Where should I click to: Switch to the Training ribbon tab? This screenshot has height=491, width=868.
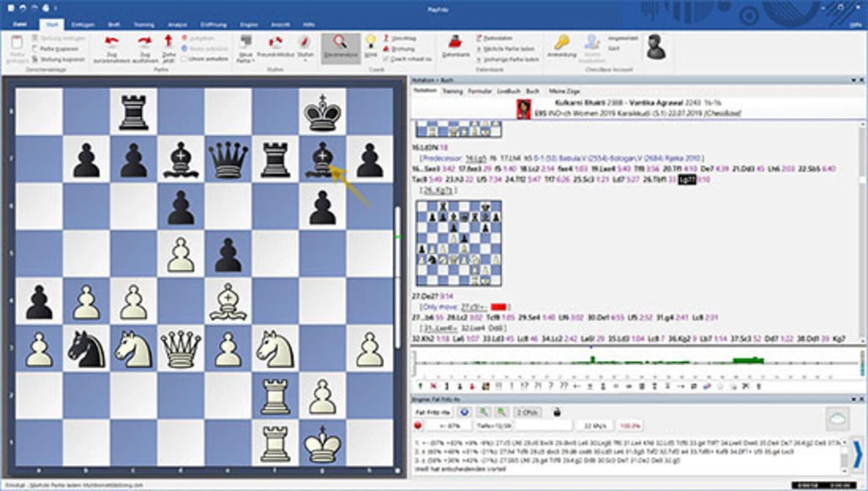pos(144,25)
